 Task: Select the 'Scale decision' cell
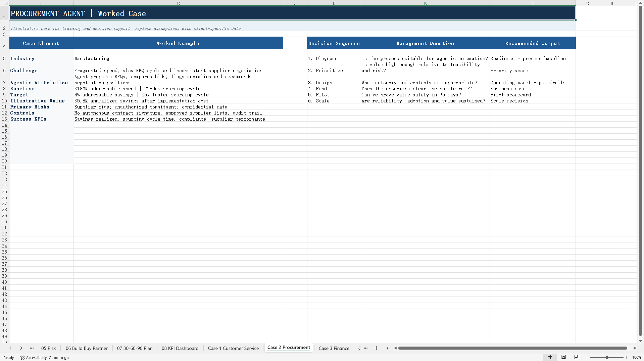[533, 101]
